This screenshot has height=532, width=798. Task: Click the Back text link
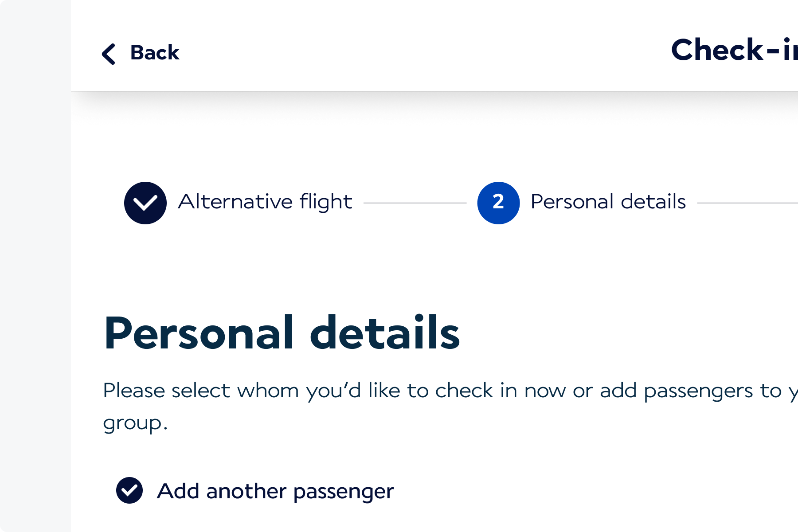pos(154,53)
